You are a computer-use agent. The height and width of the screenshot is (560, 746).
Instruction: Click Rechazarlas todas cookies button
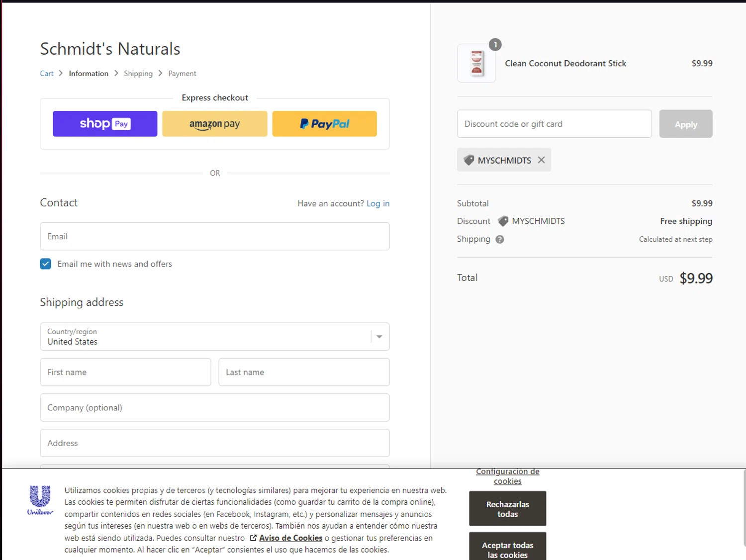(x=508, y=509)
